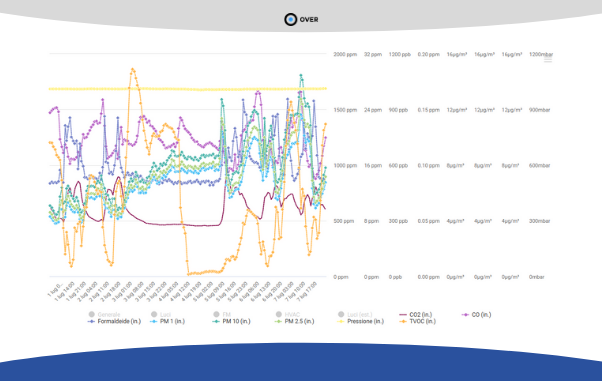Image resolution: width=602 pixels, height=381 pixels.
Task: Click the 0.00 ppm axis label
Action: pos(428,277)
